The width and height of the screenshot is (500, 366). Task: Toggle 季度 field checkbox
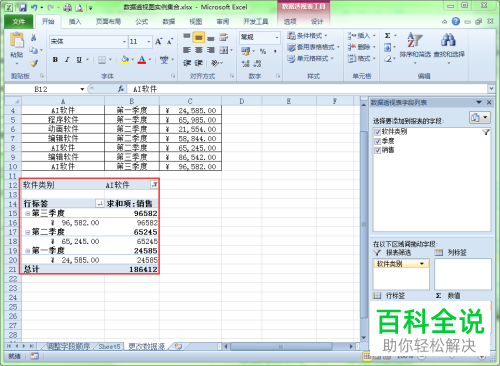(x=377, y=141)
